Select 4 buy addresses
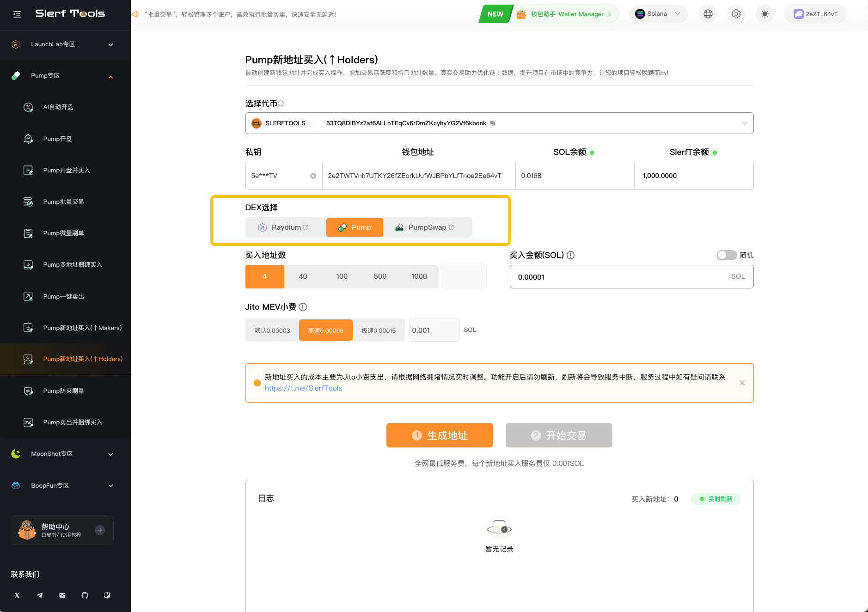 click(x=265, y=276)
